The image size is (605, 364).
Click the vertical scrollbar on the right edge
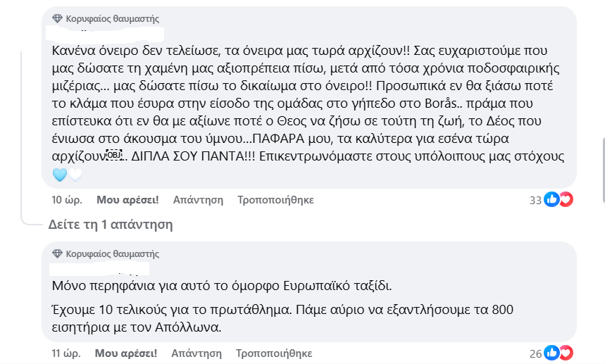point(603,170)
